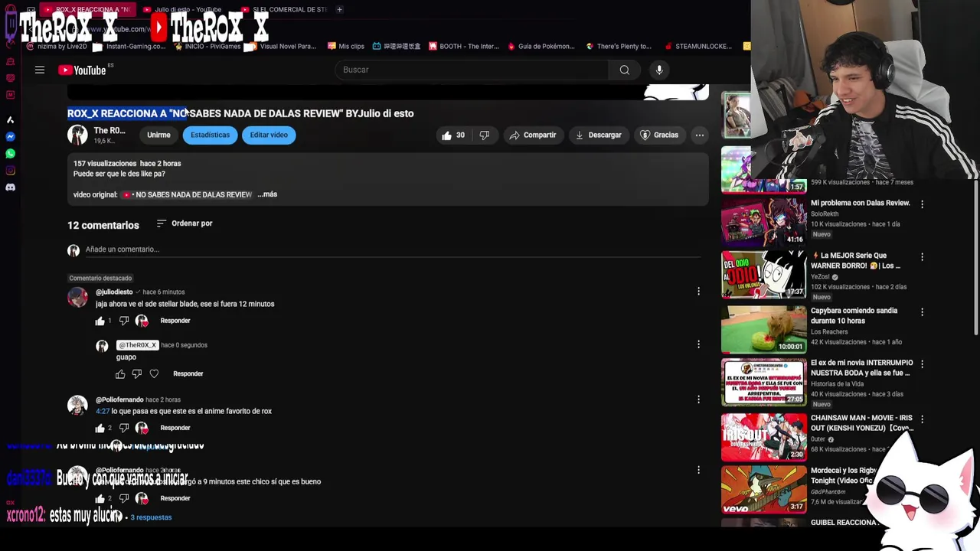
Task: Reply to the anime favorito de rox comment
Action: tap(175, 428)
